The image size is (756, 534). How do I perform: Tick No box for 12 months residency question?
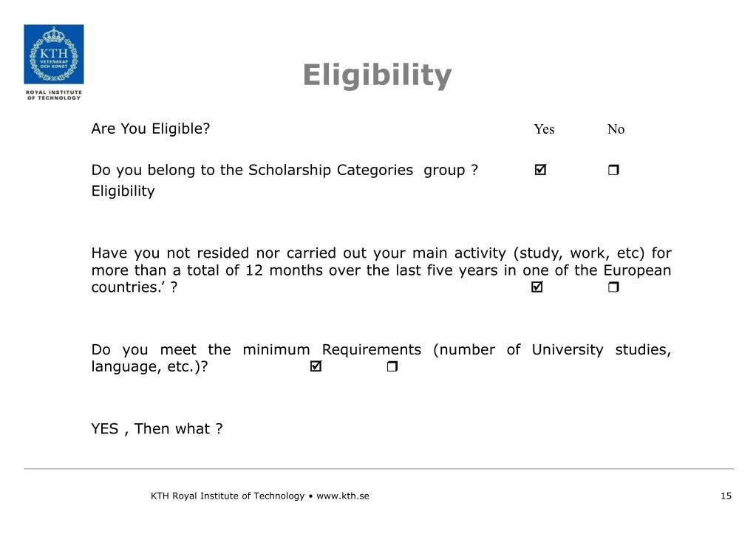(x=613, y=287)
